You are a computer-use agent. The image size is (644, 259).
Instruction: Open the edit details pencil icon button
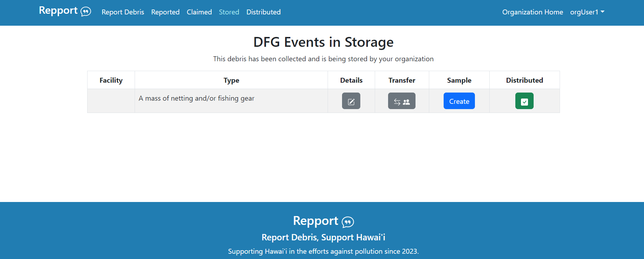point(351,101)
